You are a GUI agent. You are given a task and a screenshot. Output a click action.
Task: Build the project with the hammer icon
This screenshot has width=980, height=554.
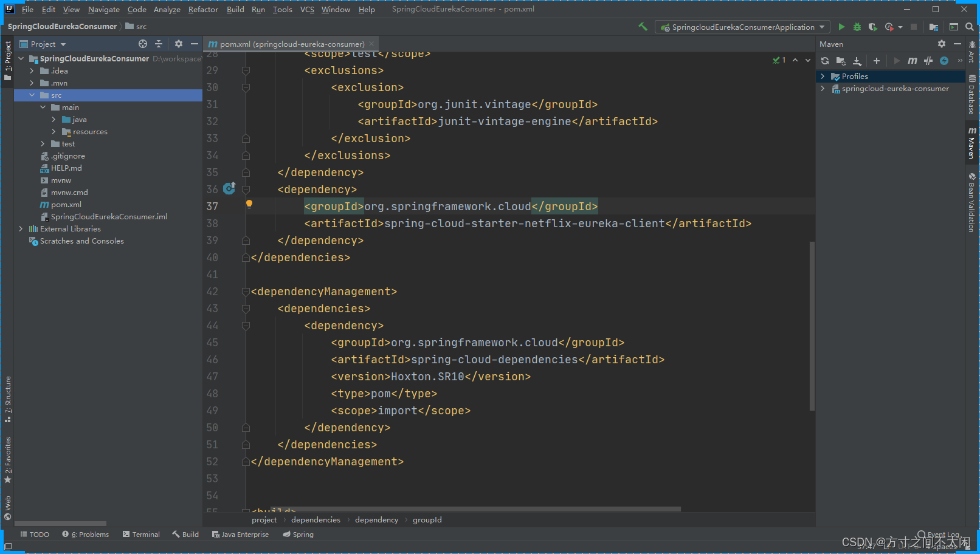(643, 27)
